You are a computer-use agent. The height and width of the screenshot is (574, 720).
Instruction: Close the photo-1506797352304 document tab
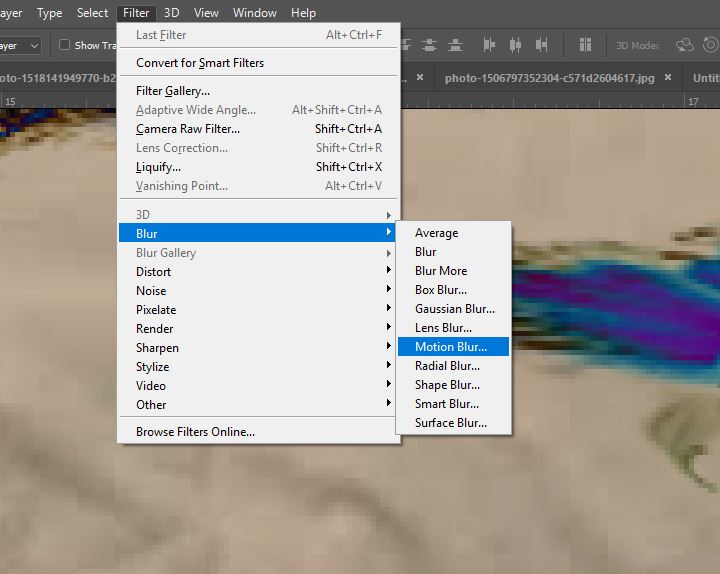click(x=668, y=78)
